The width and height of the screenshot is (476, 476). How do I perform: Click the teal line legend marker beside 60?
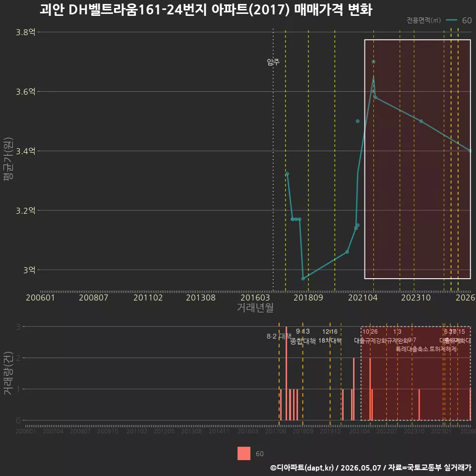pos(451,20)
